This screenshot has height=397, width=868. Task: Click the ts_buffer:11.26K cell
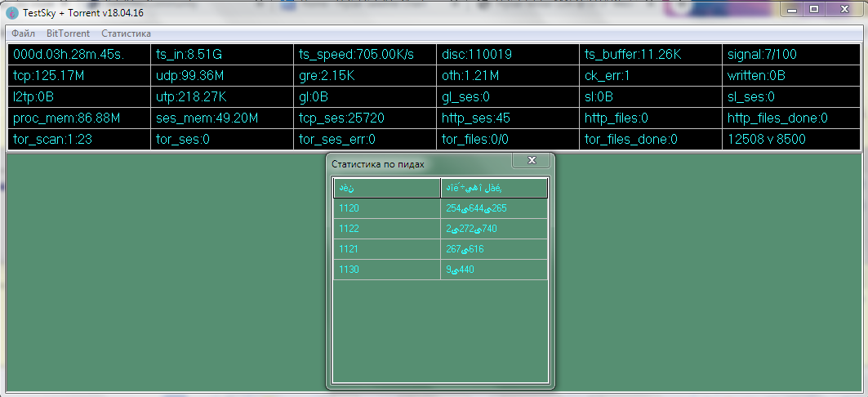(x=651, y=54)
